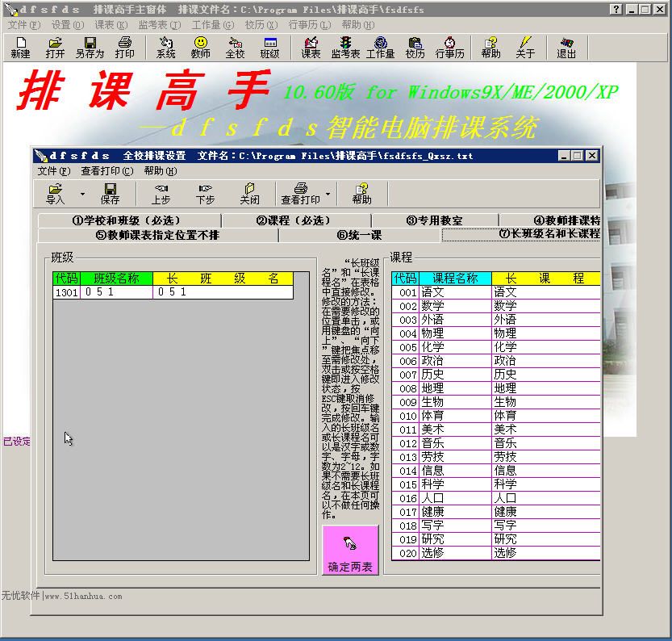Image resolution: width=672 pixels, height=641 pixels.
Task: Click the 工作量 (Workload) icon
Action: click(378, 47)
